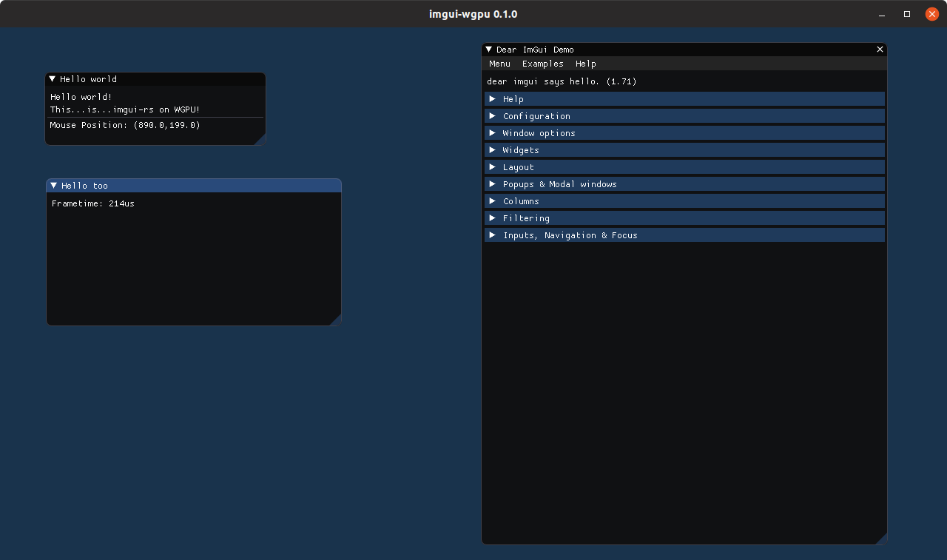Minimize the imgui-wgpu application window
The height and width of the screenshot is (560, 947).
pyautogui.click(x=882, y=14)
